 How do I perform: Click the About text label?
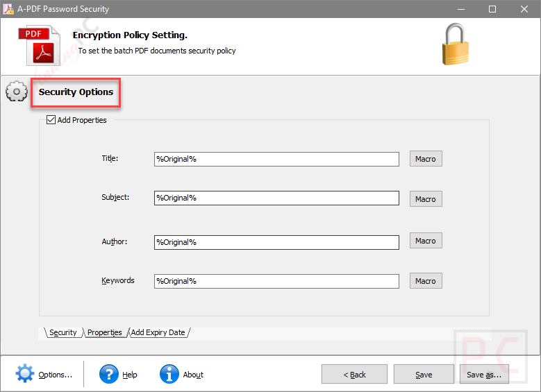click(193, 375)
